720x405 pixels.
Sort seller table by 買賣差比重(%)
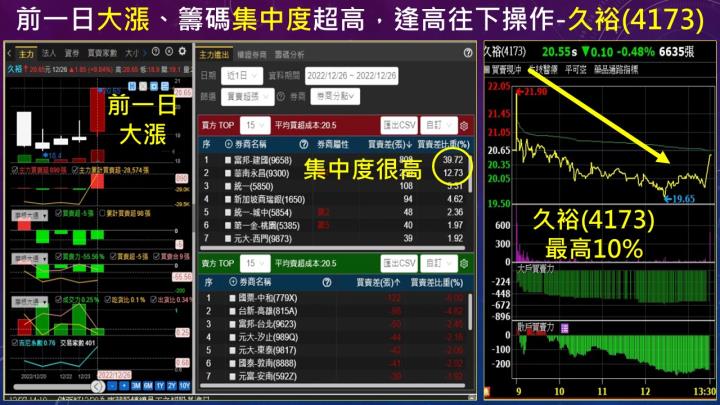[x=437, y=283]
